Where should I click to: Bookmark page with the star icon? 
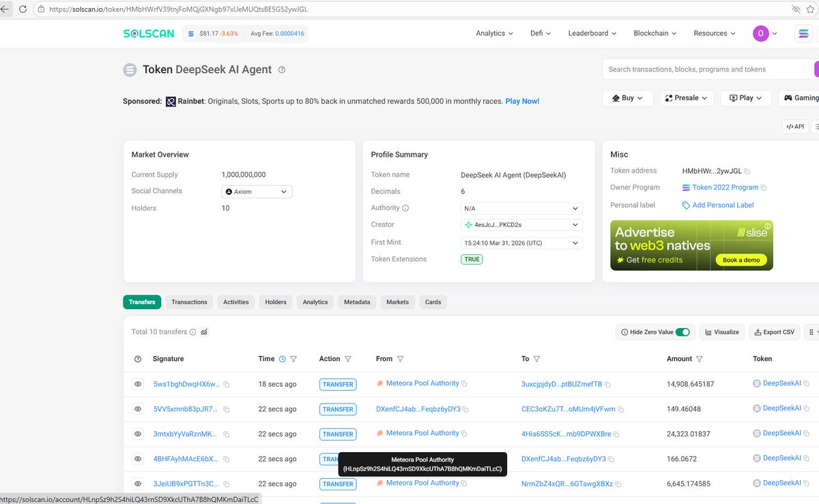click(x=811, y=9)
